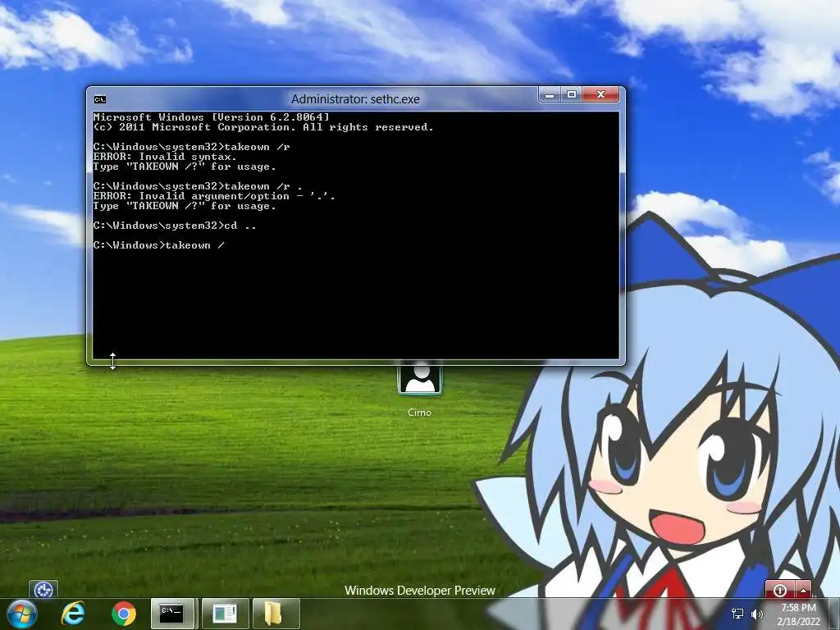Close the sethc.exe command window

(600, 95)
